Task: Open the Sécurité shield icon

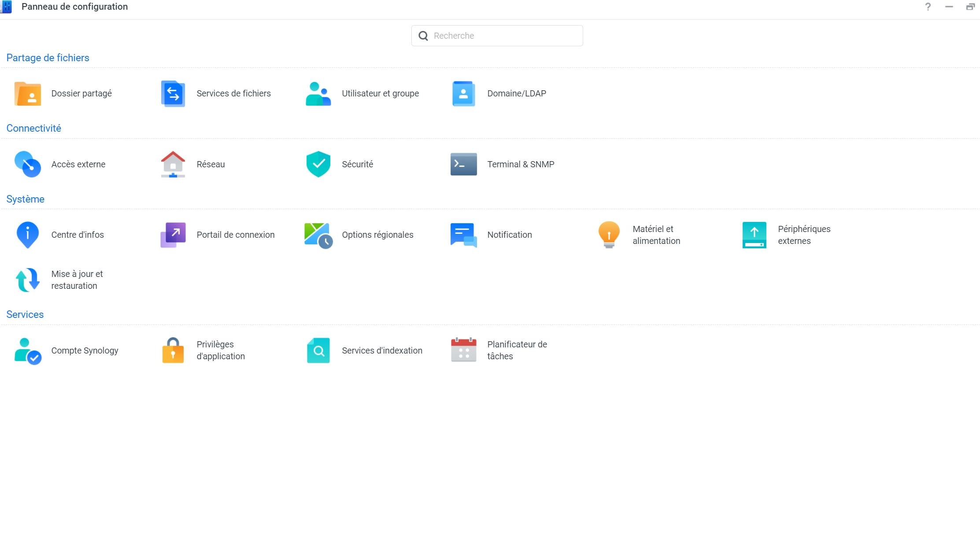Action: pyautogui.click(x=318, y=164)
